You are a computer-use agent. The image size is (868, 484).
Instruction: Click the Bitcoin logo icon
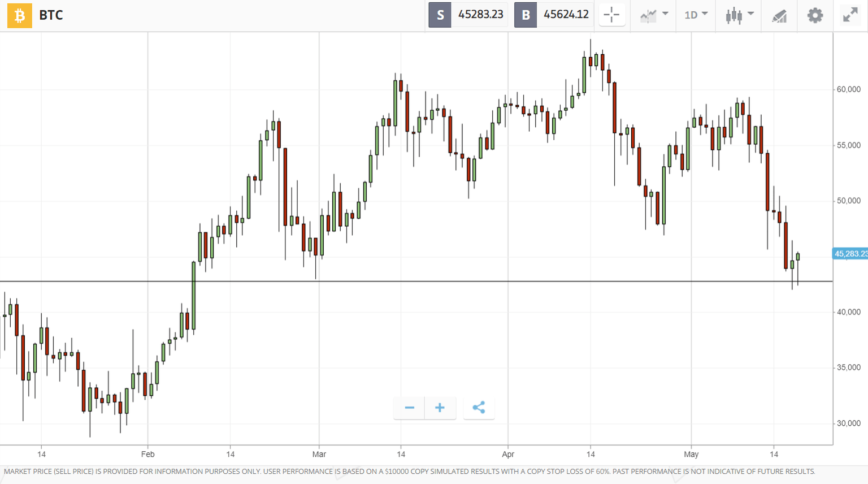[19, 15]
